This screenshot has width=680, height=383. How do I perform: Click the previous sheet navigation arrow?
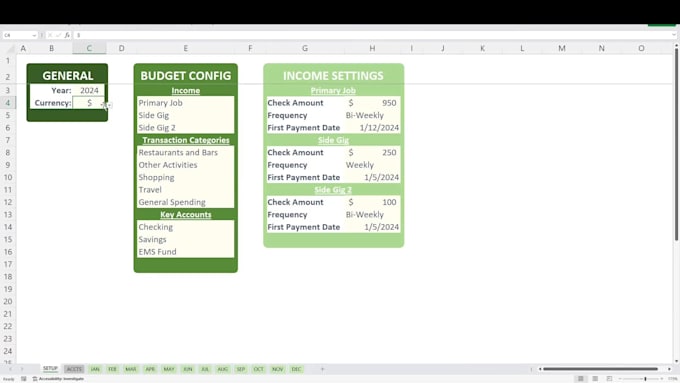pyautogui.click(x=10, y=369)
